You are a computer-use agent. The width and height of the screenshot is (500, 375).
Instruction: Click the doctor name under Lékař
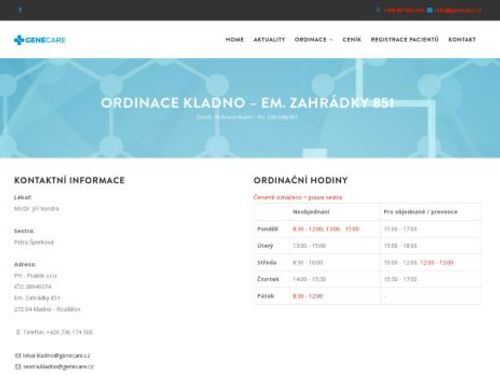point(36,209)
